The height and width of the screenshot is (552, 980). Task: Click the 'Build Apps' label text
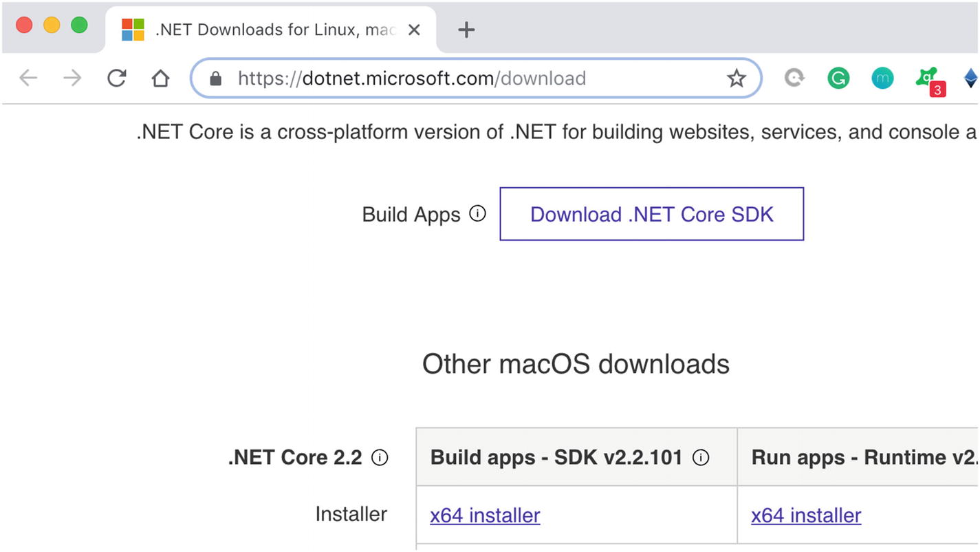pos(411,215)
